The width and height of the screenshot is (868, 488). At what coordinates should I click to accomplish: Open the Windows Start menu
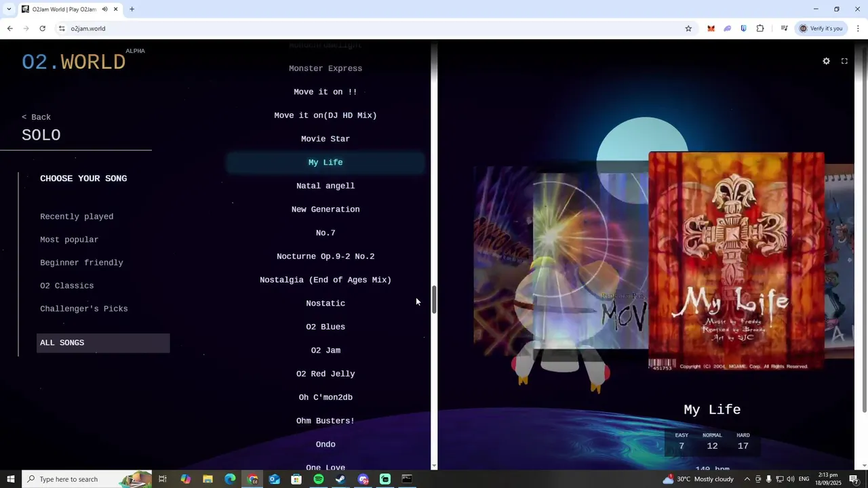point(11,479)
